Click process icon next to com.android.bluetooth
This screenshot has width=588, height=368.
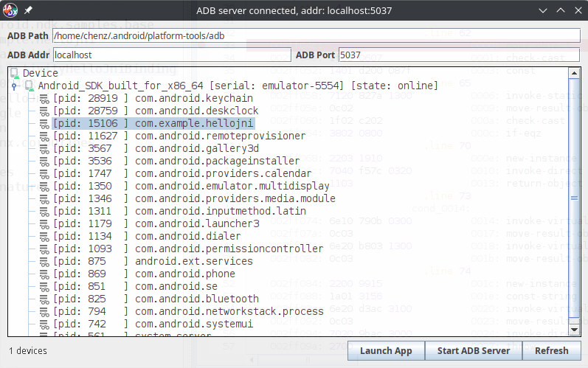pyautogui.click(x=44, y=299)
